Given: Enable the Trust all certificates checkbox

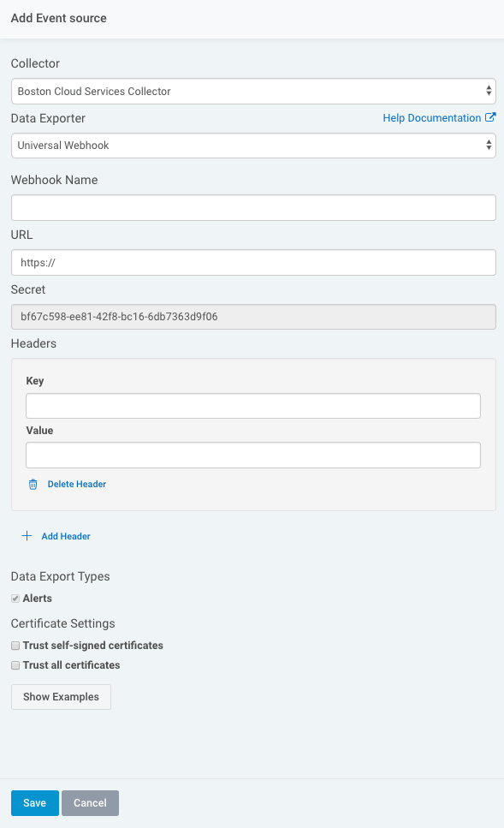Looking at the screenshot, I should pos(15,665).
